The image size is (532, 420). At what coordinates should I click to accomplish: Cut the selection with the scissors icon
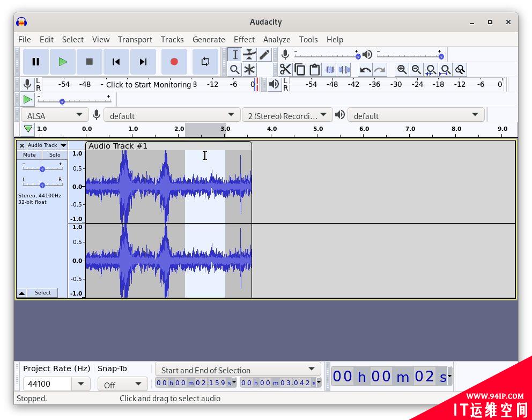point(285,70)
